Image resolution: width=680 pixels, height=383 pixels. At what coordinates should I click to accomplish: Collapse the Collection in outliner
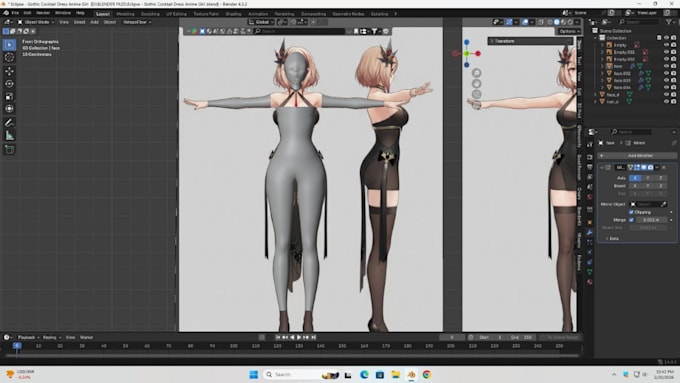596,38
